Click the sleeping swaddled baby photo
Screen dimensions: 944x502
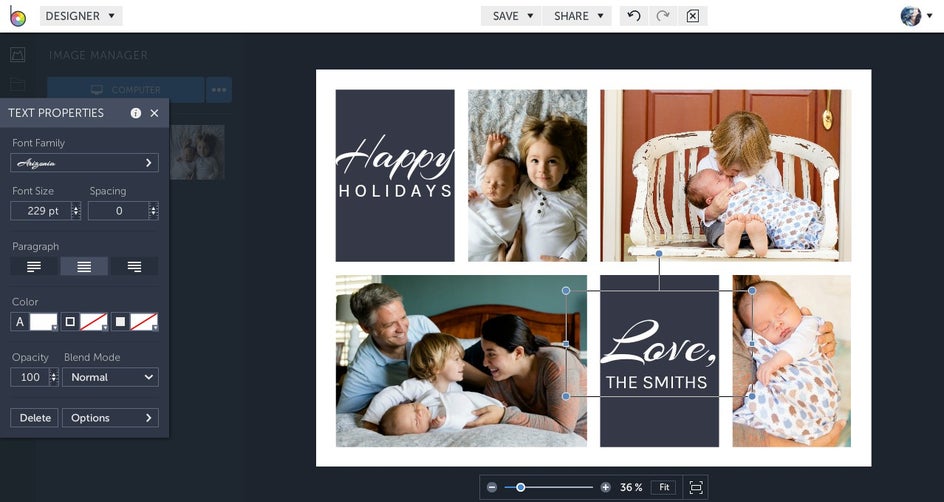tap(791, 361)
